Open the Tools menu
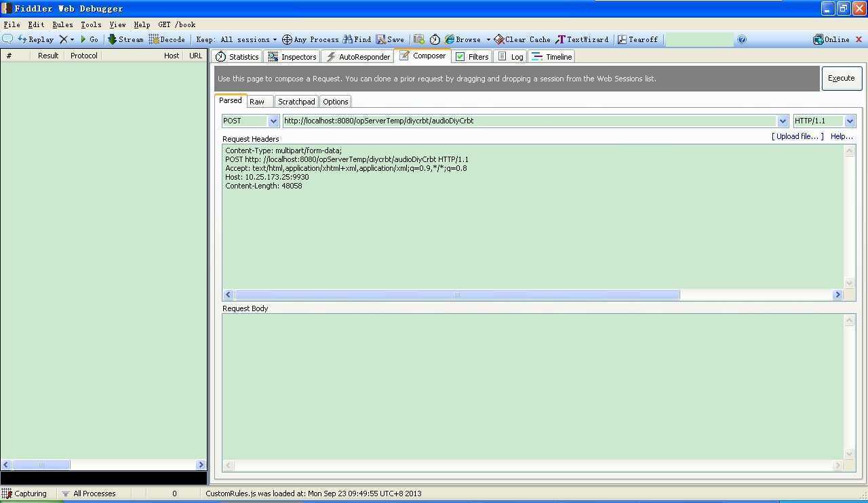This screenshot has height=503, width=868. point(91,24)
